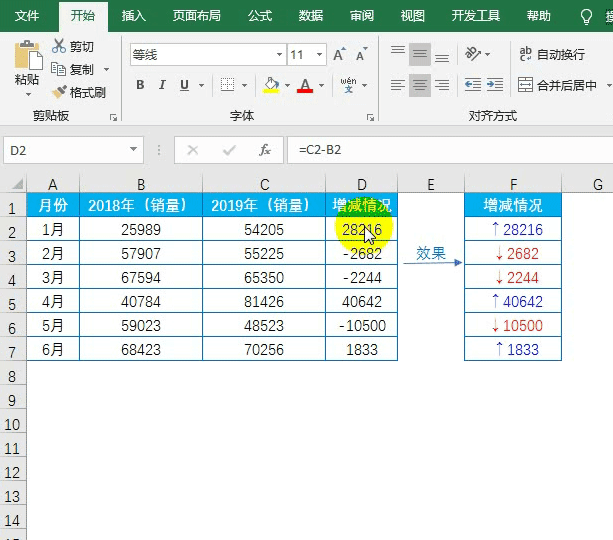Switch to the 插入 (Insert) ribbon tab

tap(133, 16)
